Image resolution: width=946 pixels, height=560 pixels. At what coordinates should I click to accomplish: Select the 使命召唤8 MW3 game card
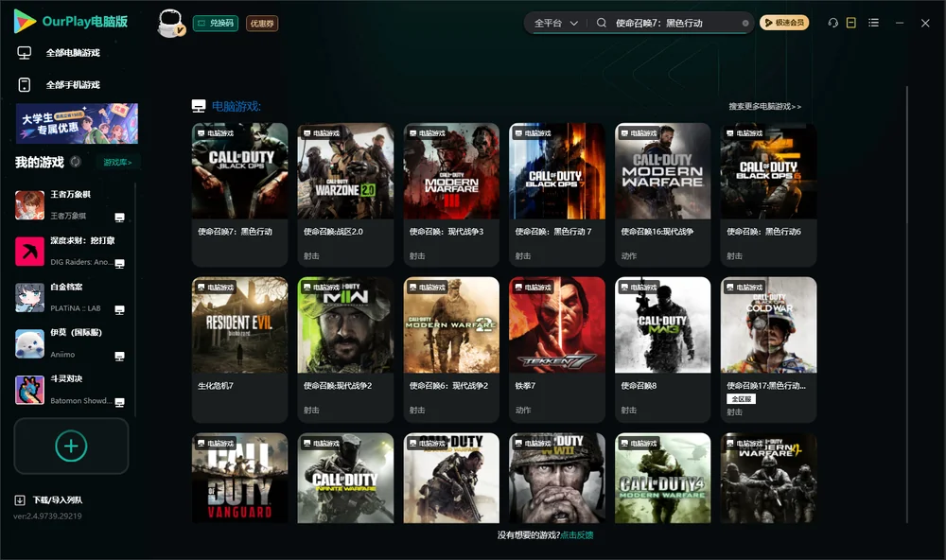pyautogui.click(x=662, y=349)
